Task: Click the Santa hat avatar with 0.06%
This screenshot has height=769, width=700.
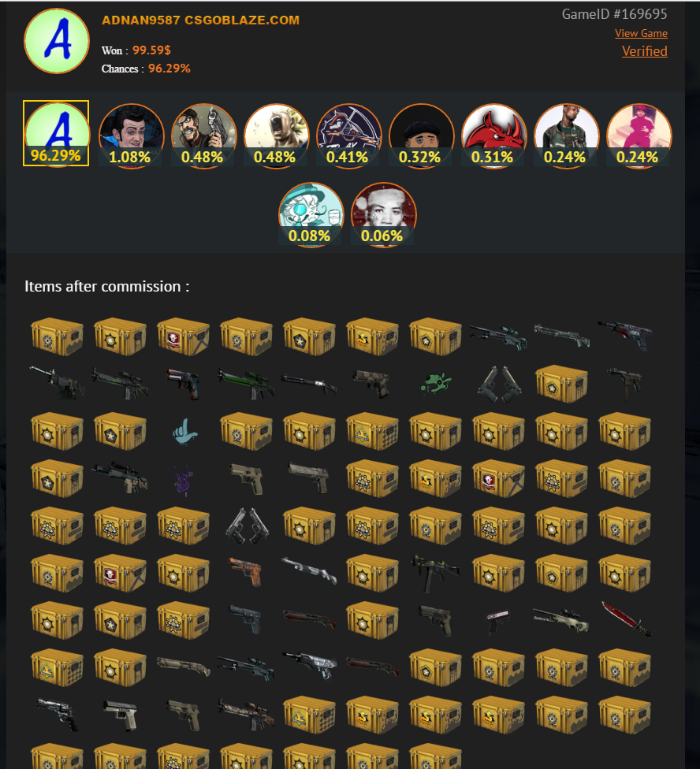Action: tap(384, 215)
